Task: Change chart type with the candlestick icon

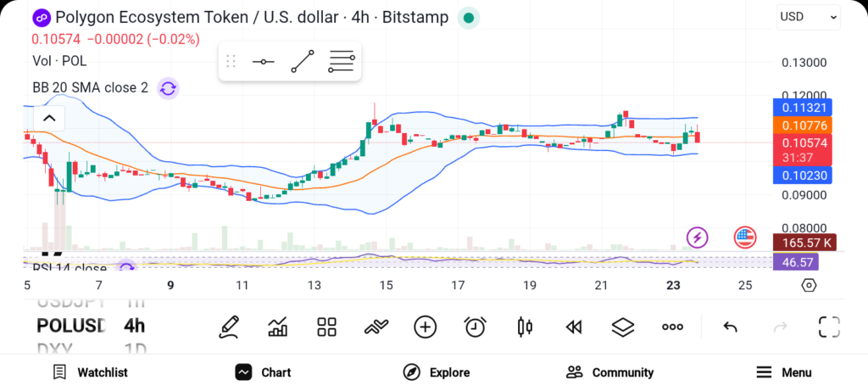Action: click(x=525, y=327)
